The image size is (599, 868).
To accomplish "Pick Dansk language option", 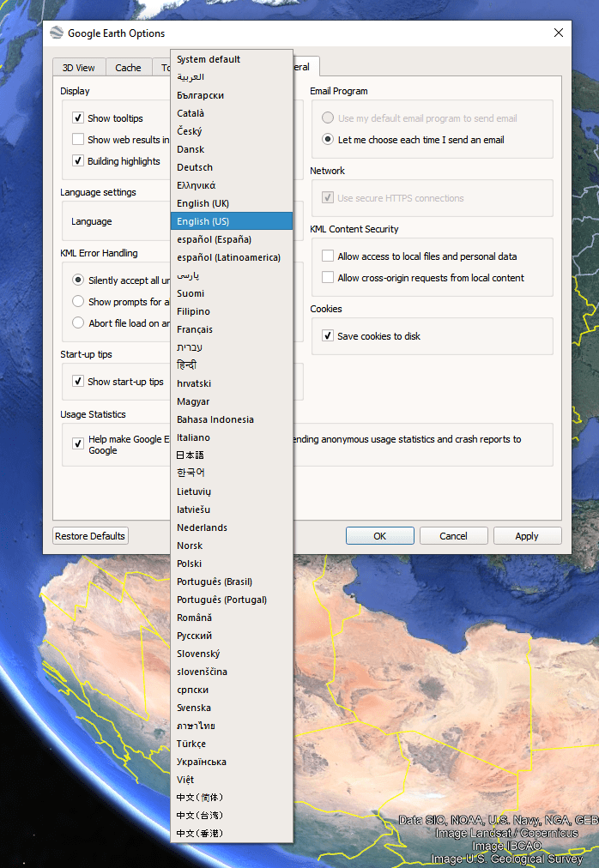I will coord(232,149).
